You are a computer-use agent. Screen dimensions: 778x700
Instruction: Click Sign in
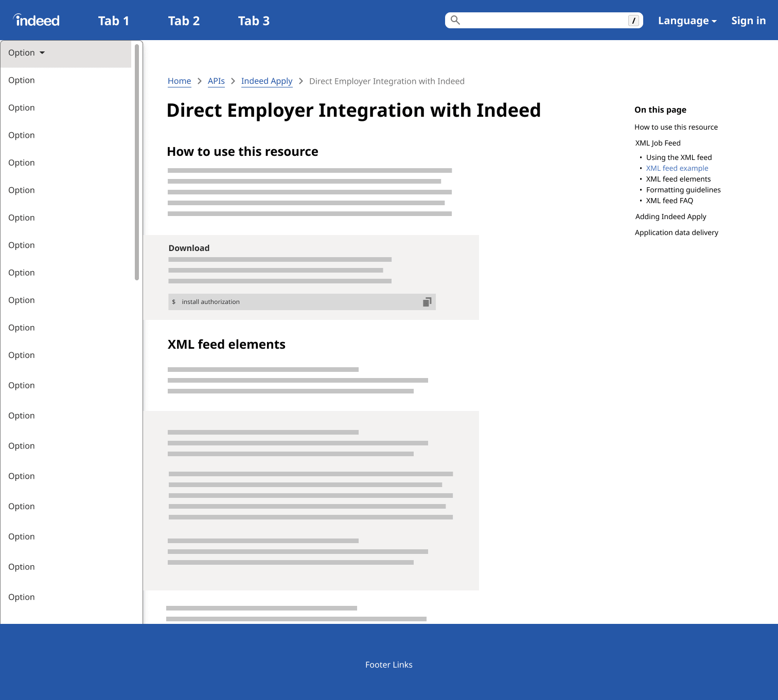click(x=749, y=21)
